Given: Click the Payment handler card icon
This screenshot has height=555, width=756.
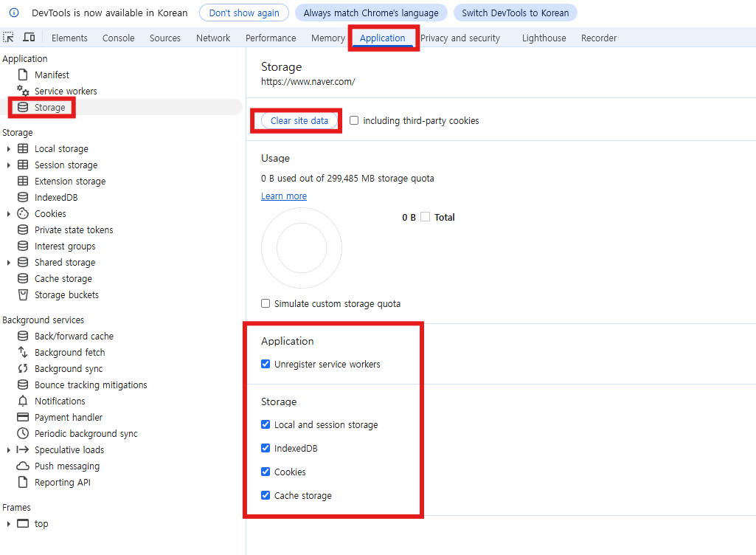Looking at the screenshot, I should (23, 417).
